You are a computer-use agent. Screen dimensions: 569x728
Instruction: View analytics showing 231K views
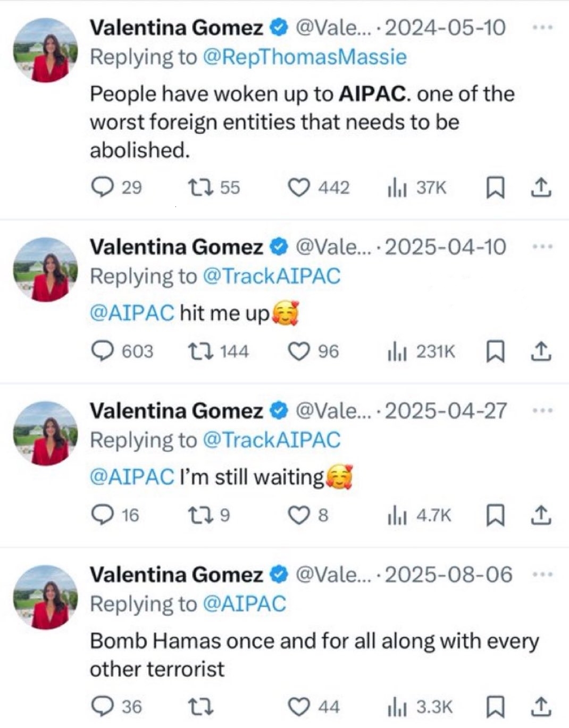point(421,351)
